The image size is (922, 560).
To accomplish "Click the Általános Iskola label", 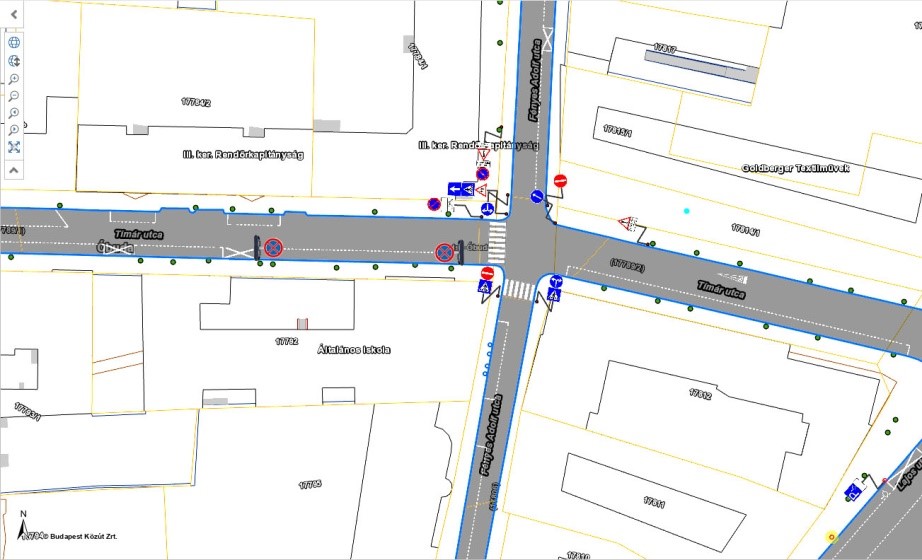I will pyautogui.click(x=353, y=350).
